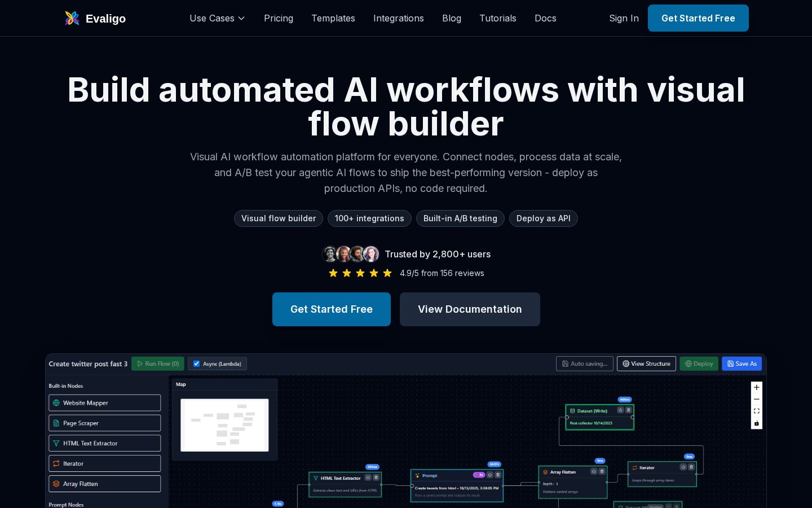Click 'Post collector 10/14/2025' text in the Dataset node
This screenshot has width=812, height=508.
point(591,423)
